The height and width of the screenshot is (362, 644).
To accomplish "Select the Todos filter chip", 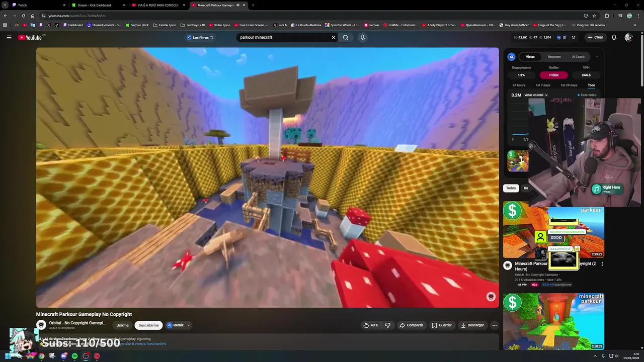I will pyautogui.click(x=511, y=188).
